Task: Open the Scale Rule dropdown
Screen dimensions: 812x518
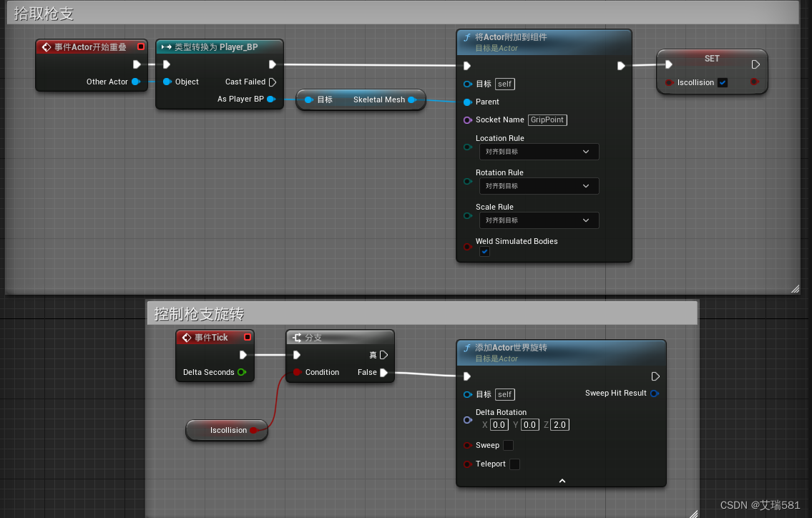Action: [x=539, y=220]
